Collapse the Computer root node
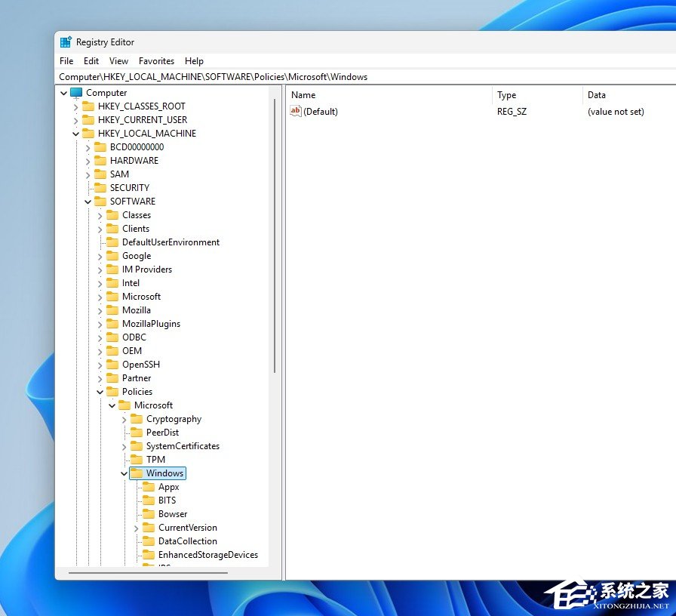 click(x=64, y=93)
